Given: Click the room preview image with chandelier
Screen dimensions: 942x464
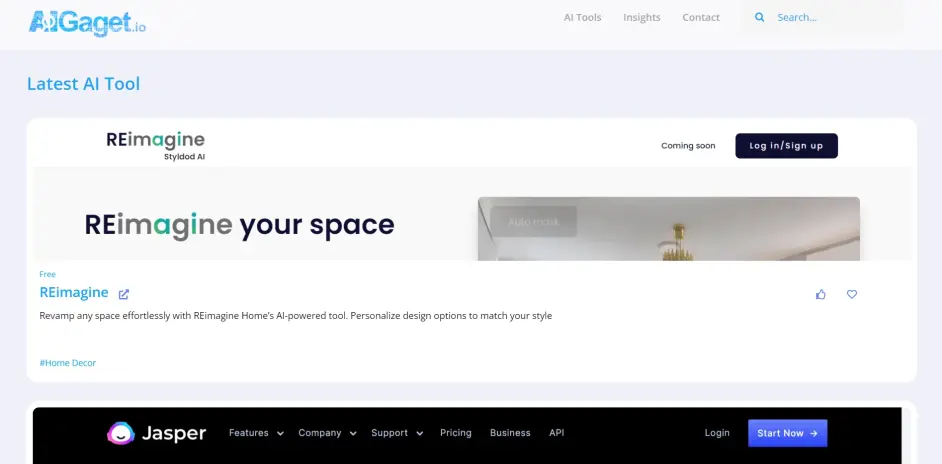Looking at the screenshot, I should pyautogui.click(x=669, y=229).
